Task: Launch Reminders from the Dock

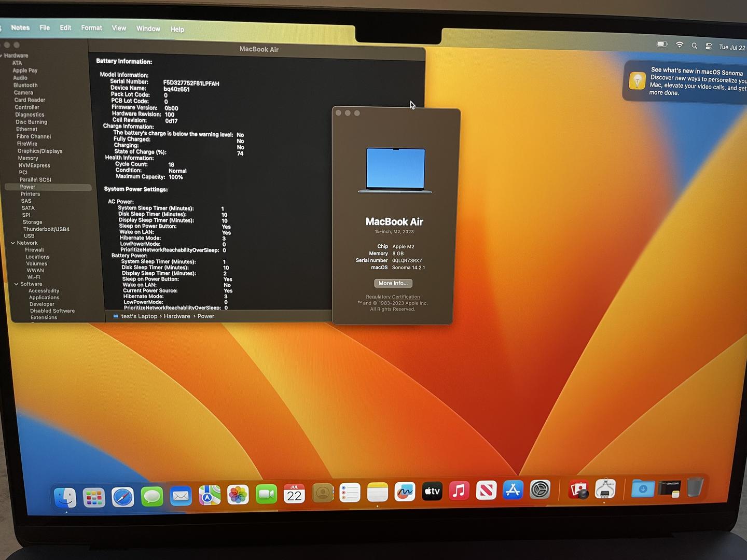Action: pyautogui.click(x=350, y=493)
